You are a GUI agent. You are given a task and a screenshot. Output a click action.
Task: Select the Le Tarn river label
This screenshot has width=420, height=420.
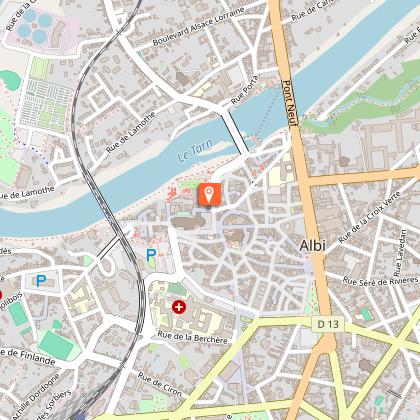click(195, 151)
